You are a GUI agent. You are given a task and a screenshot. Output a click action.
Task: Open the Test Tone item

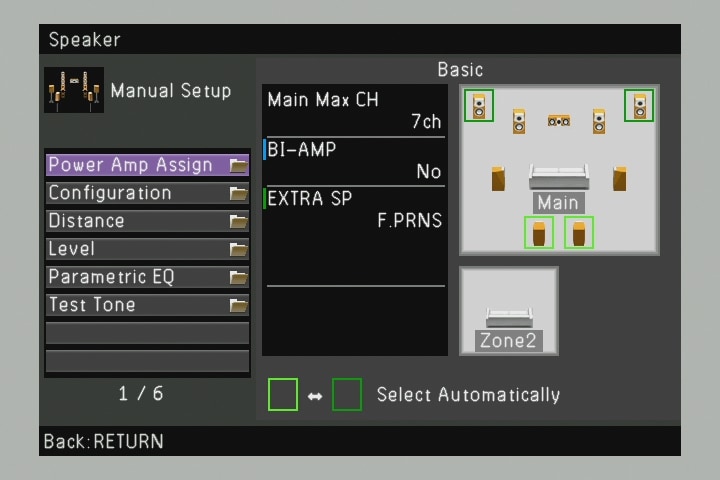[x=147, y=305]
